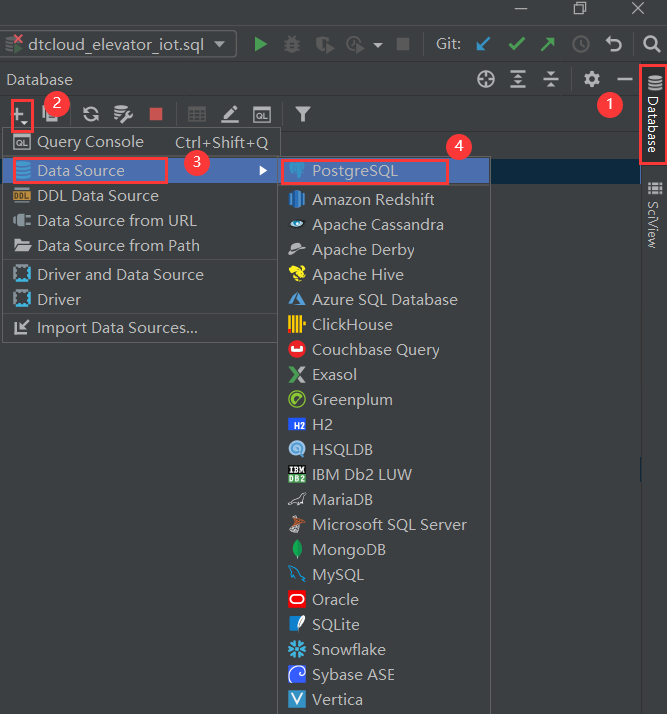This screenshot has height=714, width=667.
Task: Run the current configuration with the green play icon
Action: 260,44
